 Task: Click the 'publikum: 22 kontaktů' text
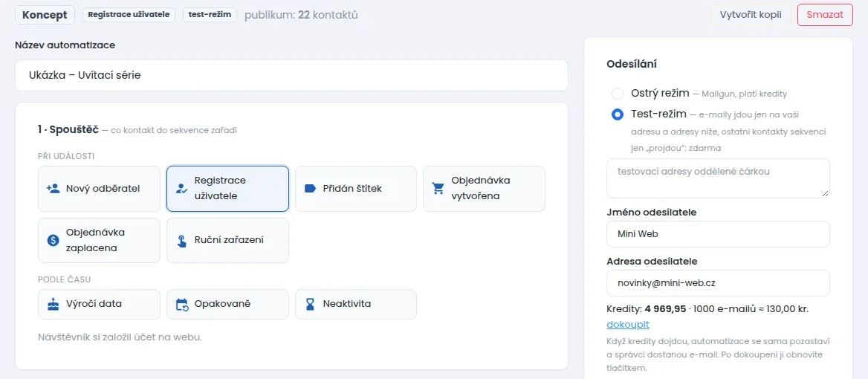click(301, 15)
